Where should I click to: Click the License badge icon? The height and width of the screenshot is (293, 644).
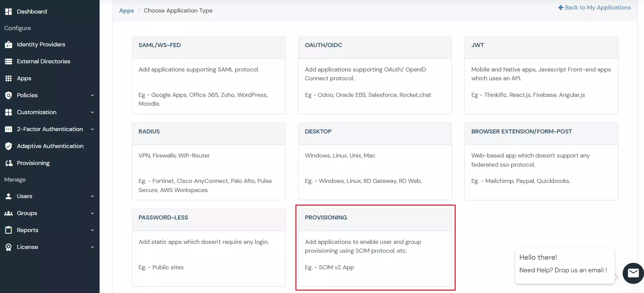(x=8, y=247)
